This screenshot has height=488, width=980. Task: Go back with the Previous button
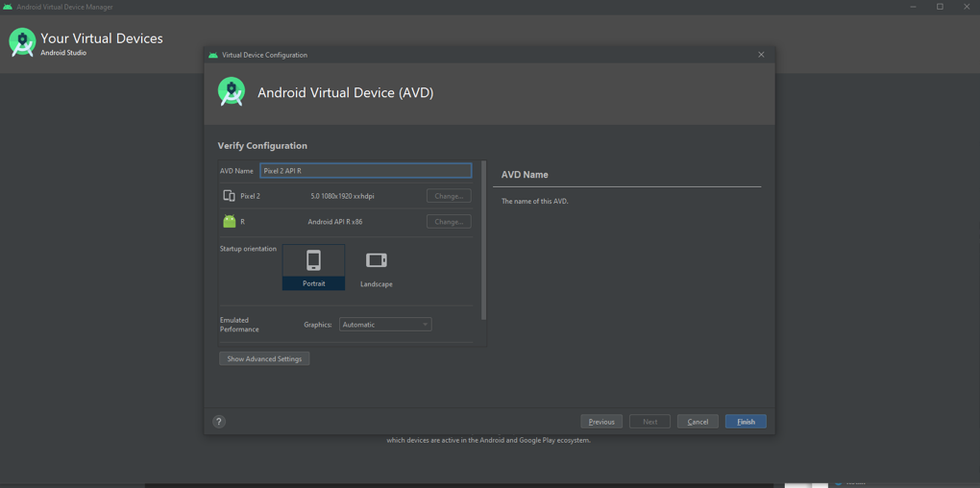point(601,422)
